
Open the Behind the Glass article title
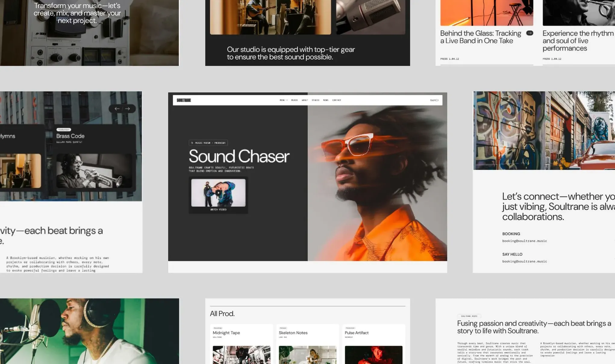click(481, 37)
